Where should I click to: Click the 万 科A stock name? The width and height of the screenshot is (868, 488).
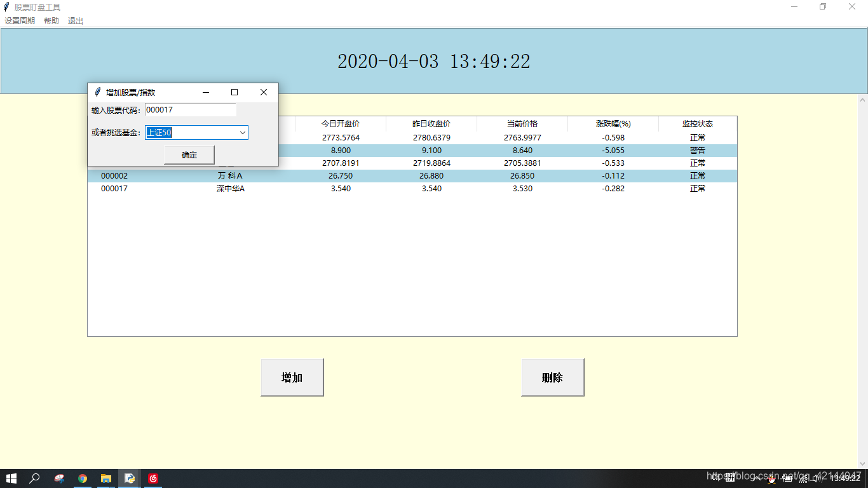click(x=230, y=176)
